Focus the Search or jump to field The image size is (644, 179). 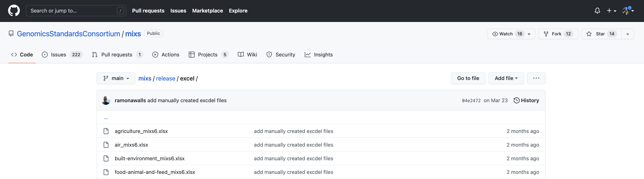(x=76, y=11)
